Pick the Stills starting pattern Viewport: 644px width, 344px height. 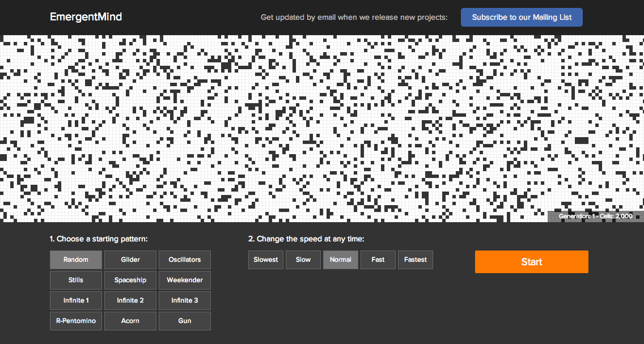[76, 280]
